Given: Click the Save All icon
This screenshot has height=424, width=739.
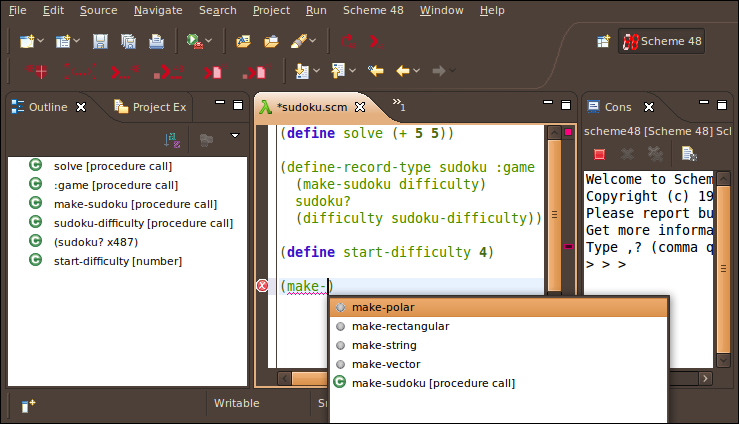Looking at the screenshot, I should [128, 41].
